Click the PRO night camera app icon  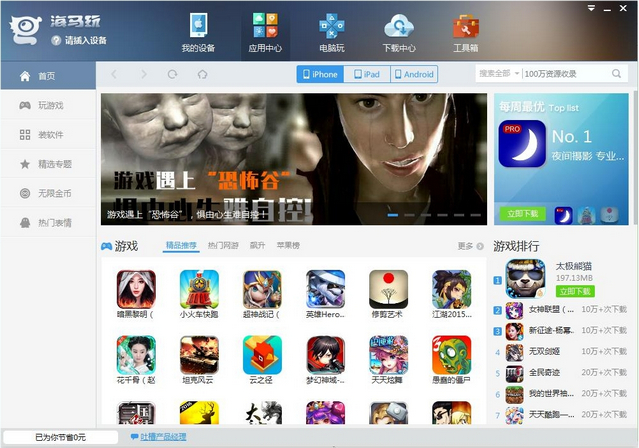pos(522,144)
